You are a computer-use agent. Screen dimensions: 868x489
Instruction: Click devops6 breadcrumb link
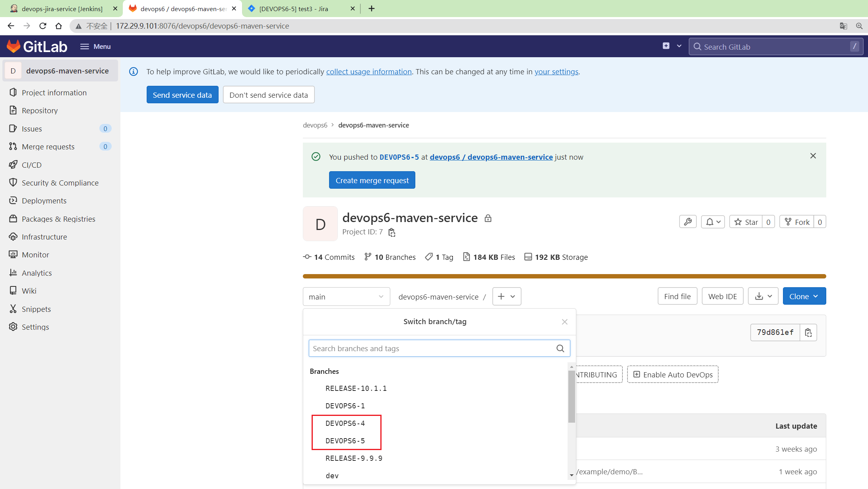[315, 125]
